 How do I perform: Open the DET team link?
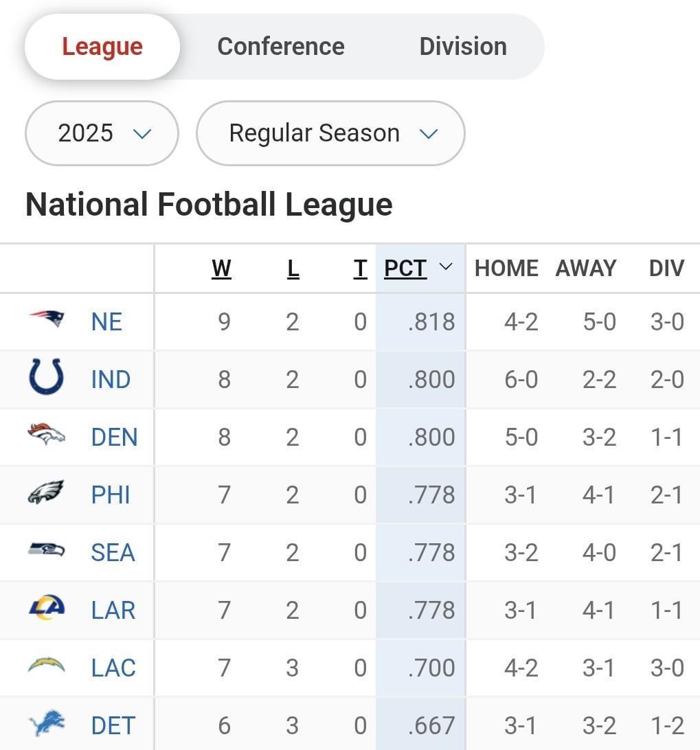[x=113, y=725]
